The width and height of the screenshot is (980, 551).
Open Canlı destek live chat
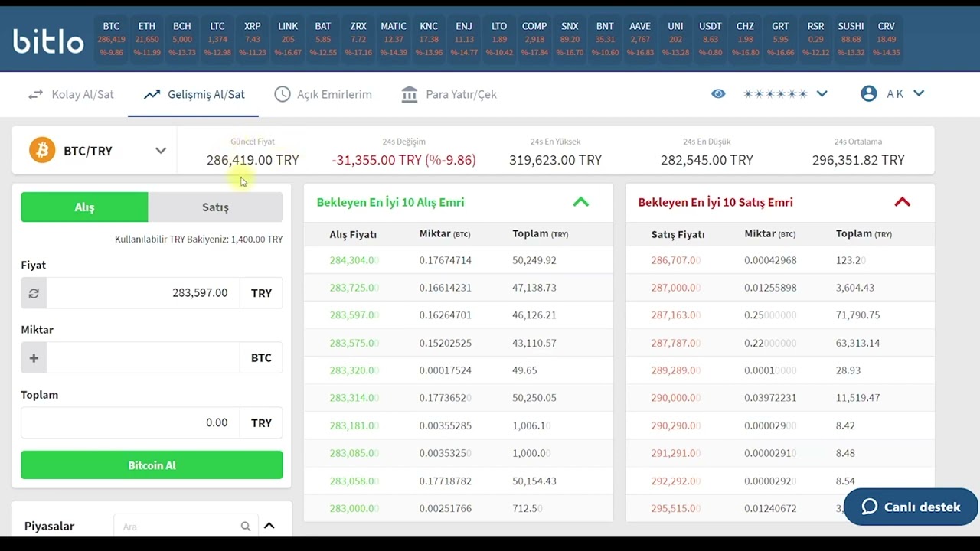coord(911,507)
